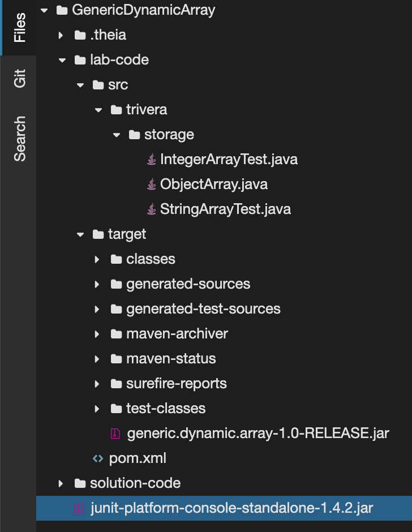
Task: Click the archive icon of junit-platform-console-standalone jar
Action: [x=79, y=508]
